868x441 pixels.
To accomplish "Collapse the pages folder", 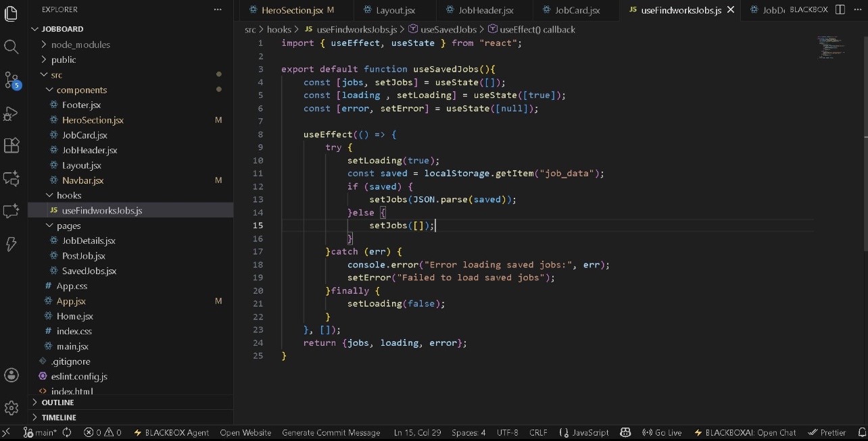I will point(130,226).
